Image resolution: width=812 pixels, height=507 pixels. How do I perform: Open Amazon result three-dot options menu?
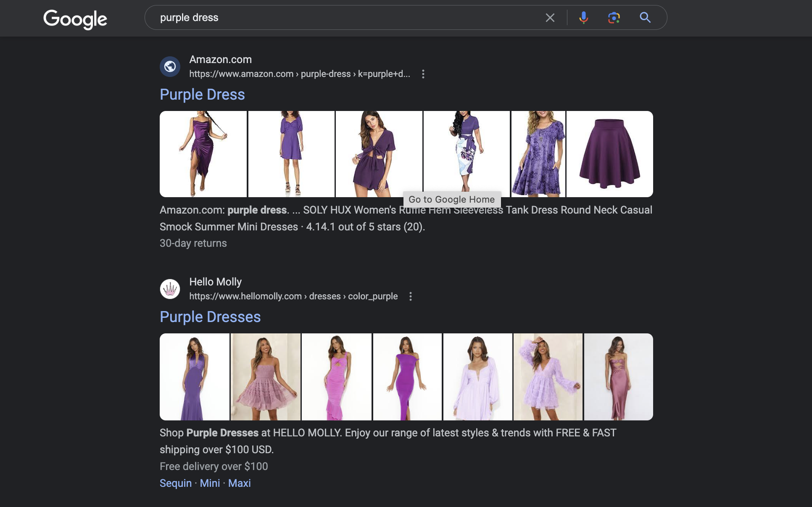[x=423, y=74]
